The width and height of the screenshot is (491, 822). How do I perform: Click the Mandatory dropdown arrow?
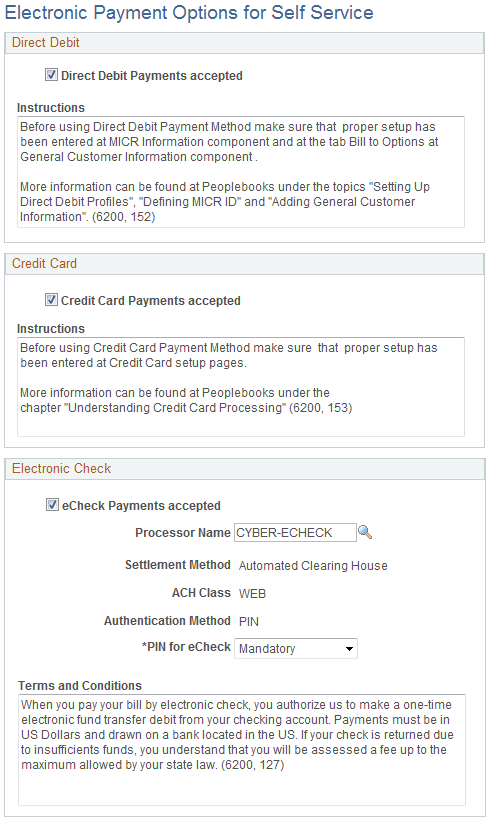pos(349,649)
